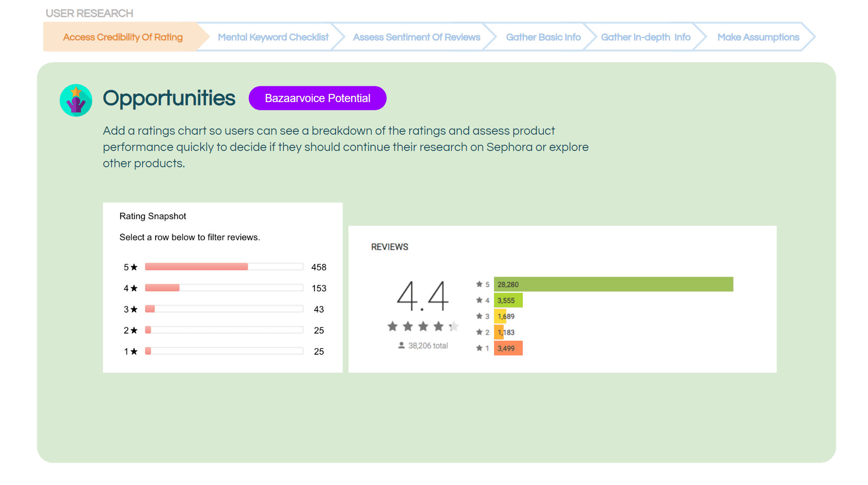Click the green 28,280 five-star bar
868x485 pixels.
coord(613,284)
